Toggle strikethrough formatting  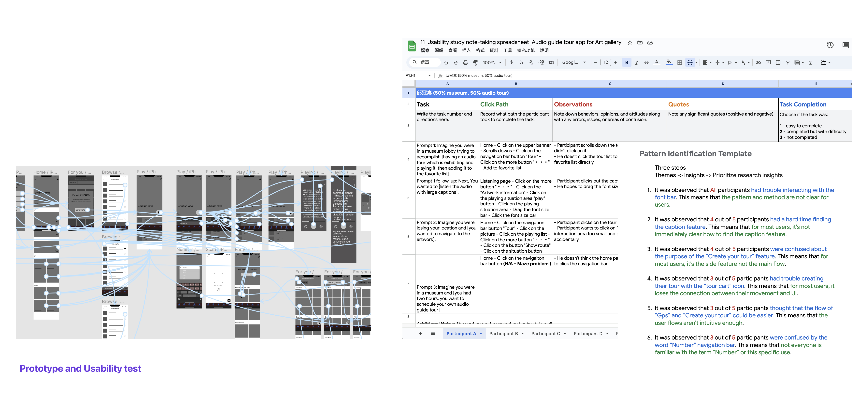(646, 62)
